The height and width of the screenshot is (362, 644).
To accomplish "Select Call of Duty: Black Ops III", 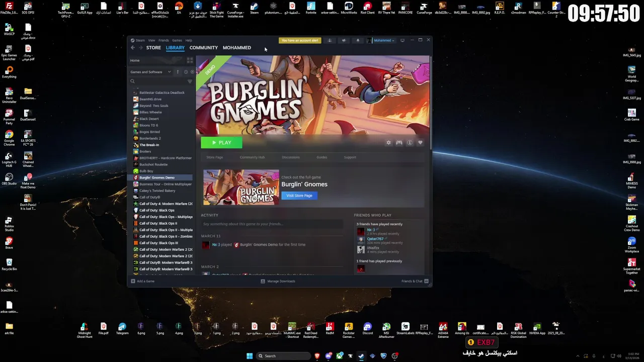I will [x=158, y=243].
